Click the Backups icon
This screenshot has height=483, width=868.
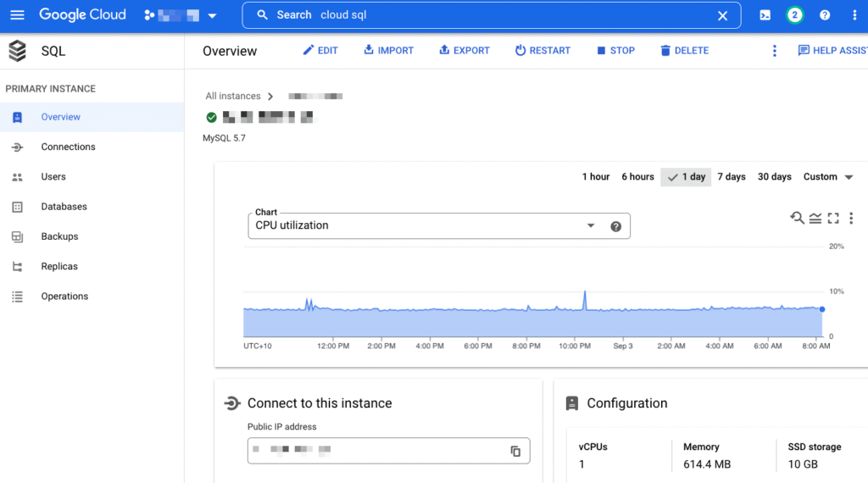[17, 236]
